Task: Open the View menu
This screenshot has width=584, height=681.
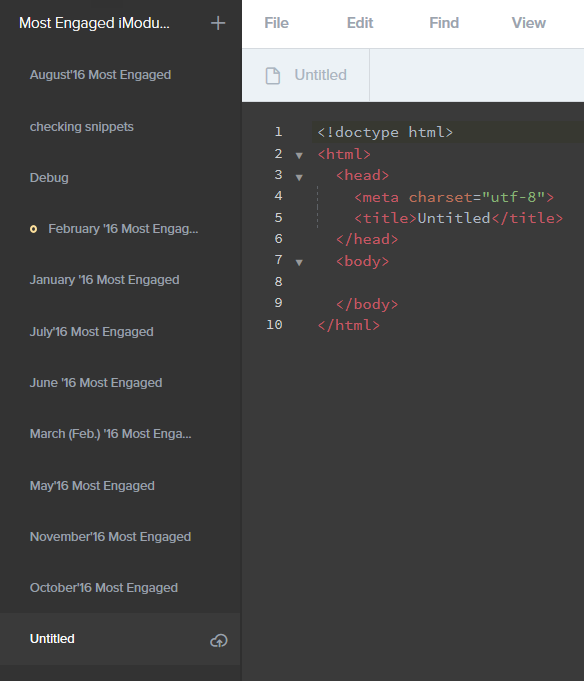Action: [528, 23]
